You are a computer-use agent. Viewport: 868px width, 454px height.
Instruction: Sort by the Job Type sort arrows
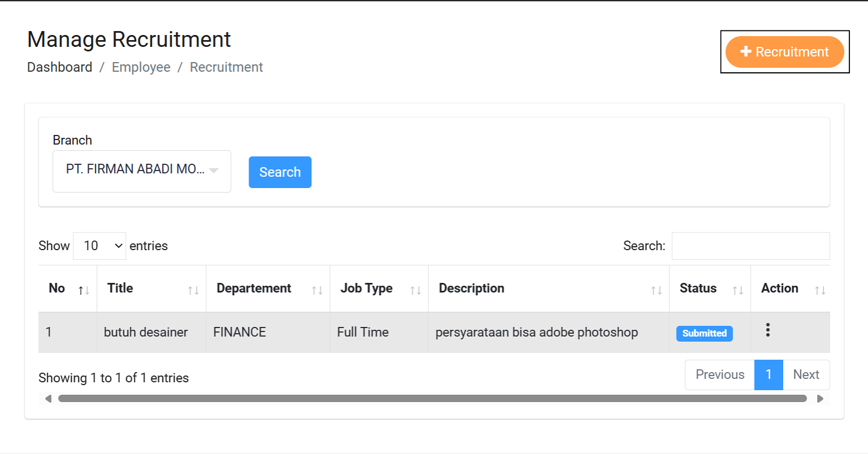click(x=415, y=290)
